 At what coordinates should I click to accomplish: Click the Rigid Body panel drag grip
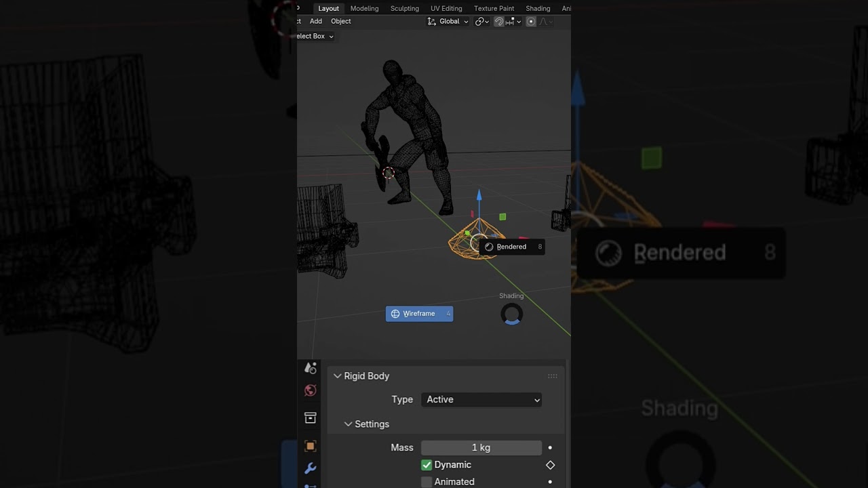[x=553, y=376]
